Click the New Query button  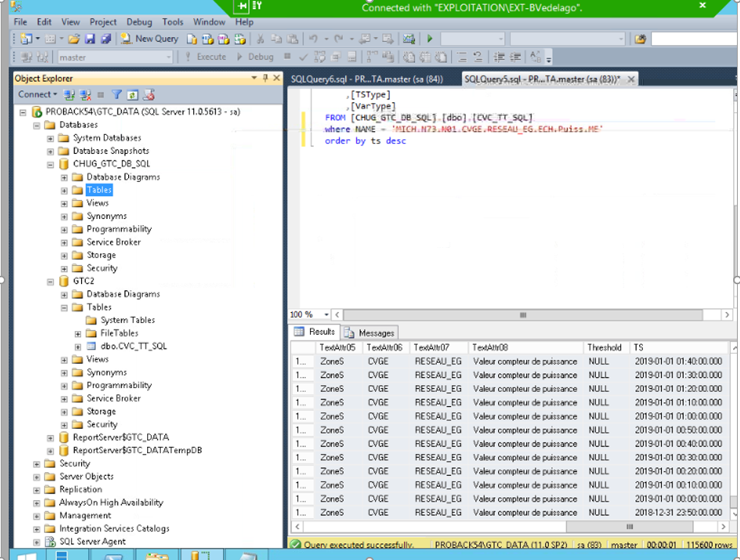(x=149, y=39)
